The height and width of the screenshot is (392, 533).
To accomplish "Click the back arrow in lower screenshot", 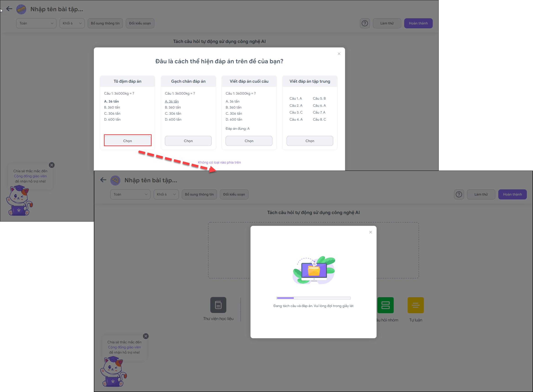I will [x=103, y=180].
